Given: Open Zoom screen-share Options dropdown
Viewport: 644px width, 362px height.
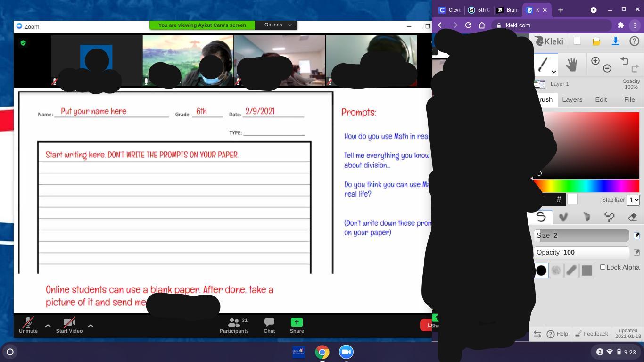Looking at the screenshot, I should click(x=276, y=25).
